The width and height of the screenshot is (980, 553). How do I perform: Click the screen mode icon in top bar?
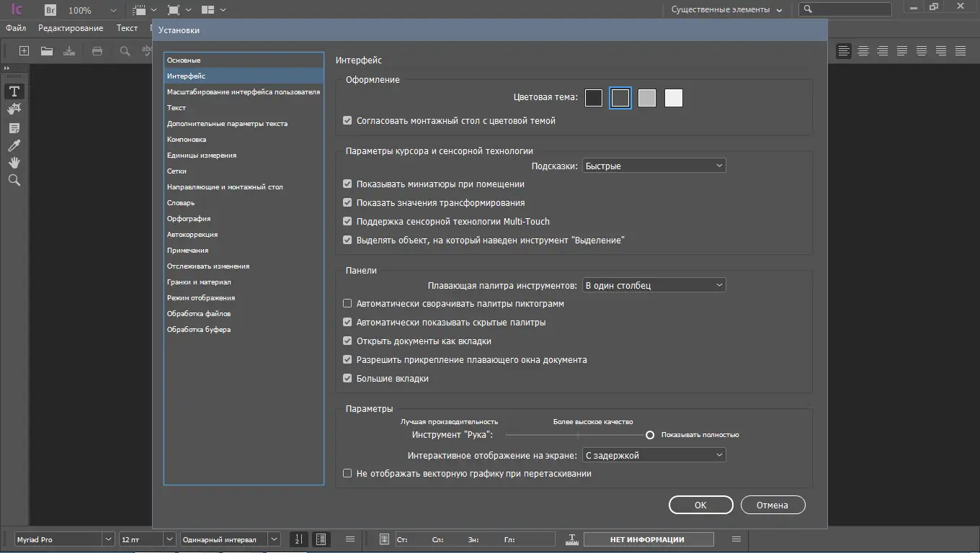[x=174, y=10]
